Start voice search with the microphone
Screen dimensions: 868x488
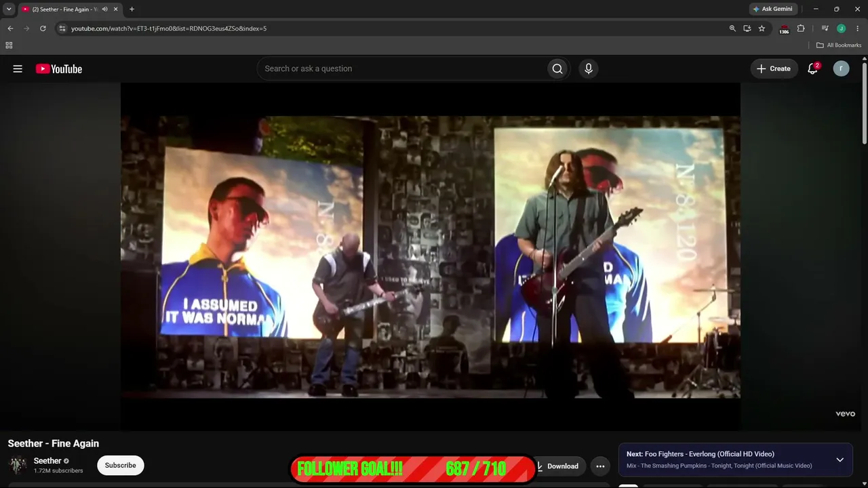[x=589, y=68]
